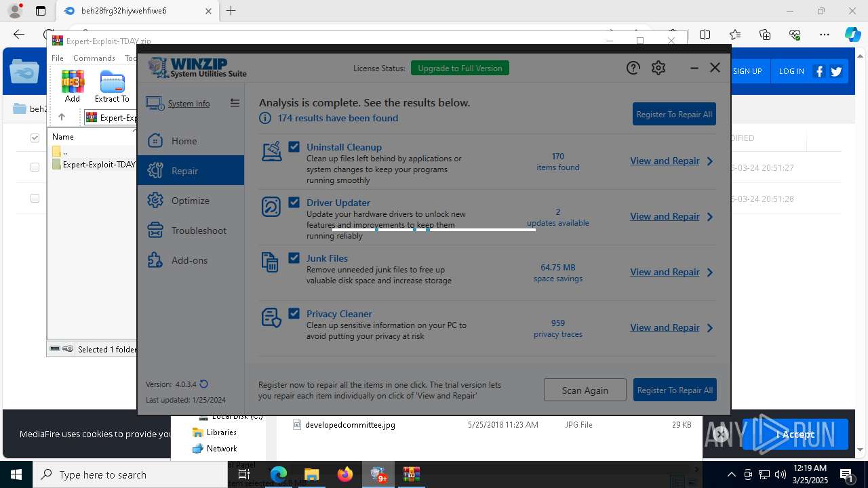Open WinZip settings gear icon
Viewport: 868px width, 488px height.
click(x=658, y=68)
